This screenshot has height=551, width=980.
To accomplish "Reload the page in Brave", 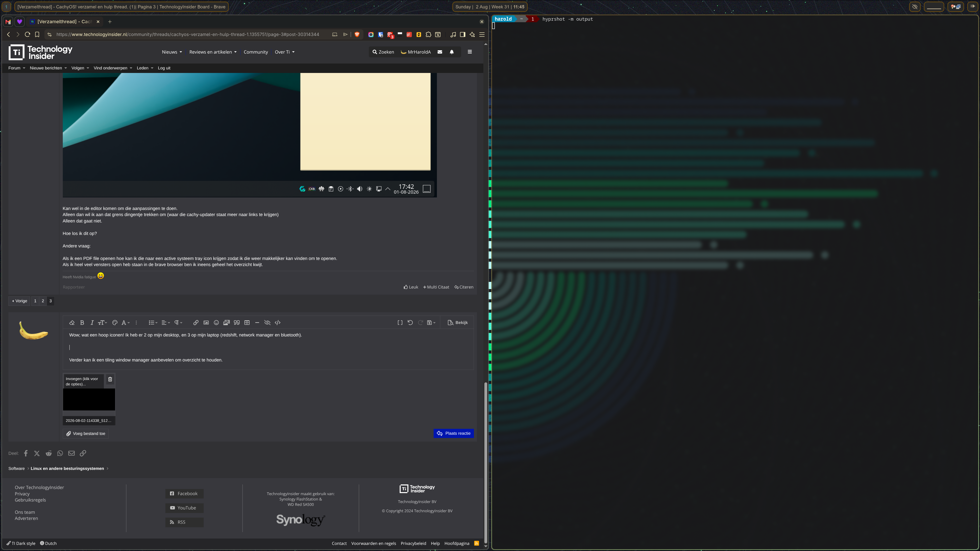I will pos(27,35).
